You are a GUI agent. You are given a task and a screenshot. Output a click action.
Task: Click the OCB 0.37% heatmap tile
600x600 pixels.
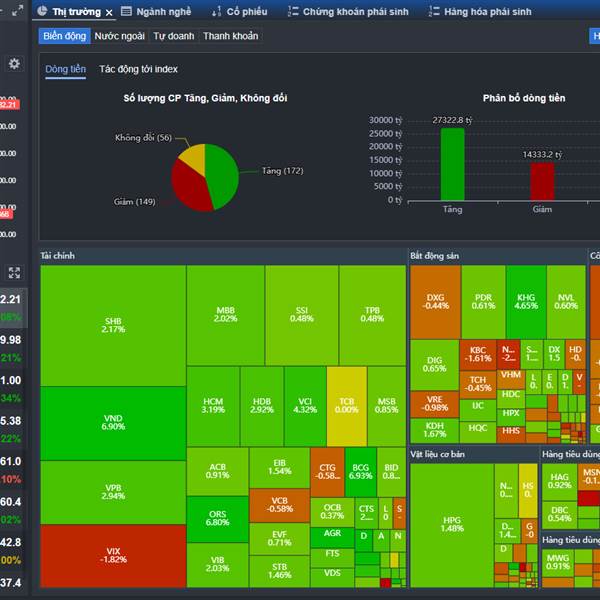(x=332, y=512)
